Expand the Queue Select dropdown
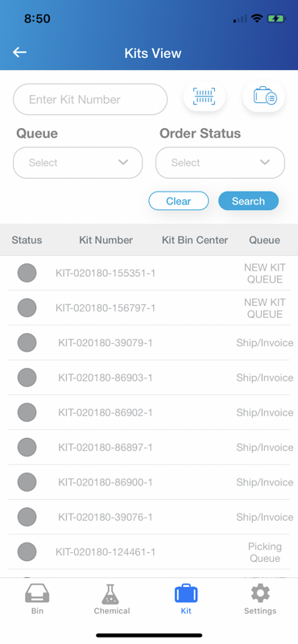 [x=77, y=163]
